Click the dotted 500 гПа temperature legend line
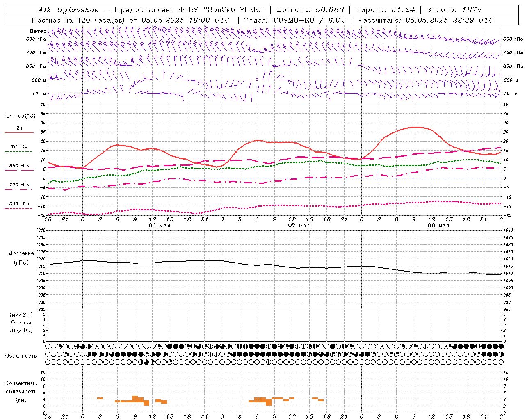The image size is (525, 420). click(x=18, y=208)
